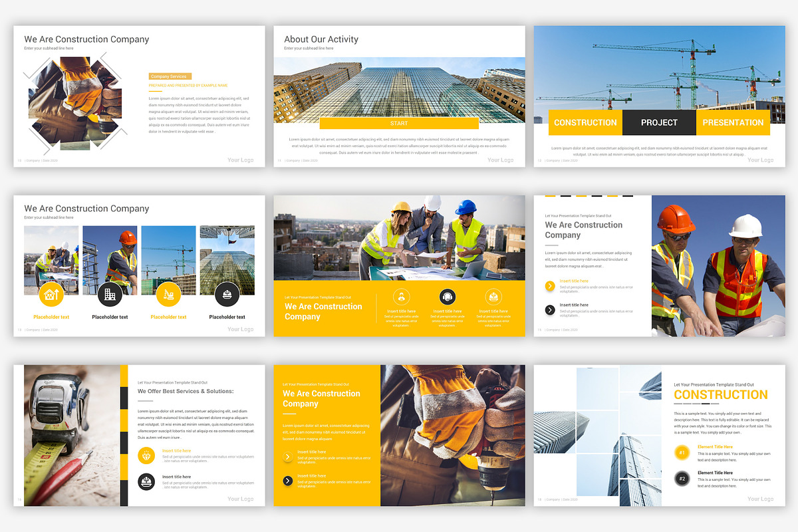Click the yellow PRESENTATION block
Screen dimensions: 798x532
tap(733, 122)
